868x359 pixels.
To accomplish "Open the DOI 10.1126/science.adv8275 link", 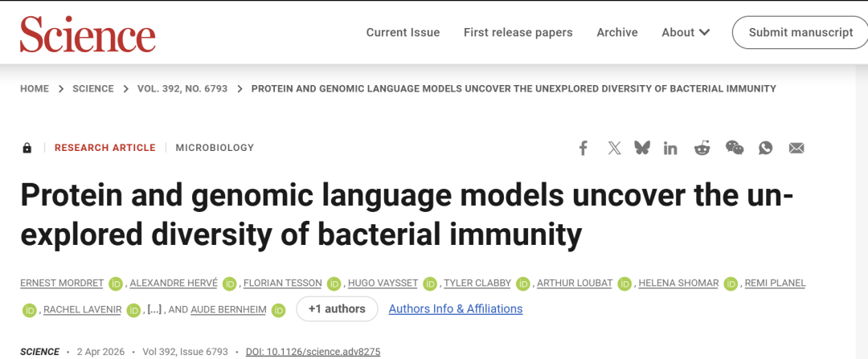I will tap(313, 352).
